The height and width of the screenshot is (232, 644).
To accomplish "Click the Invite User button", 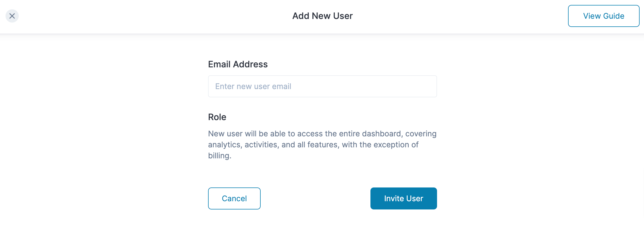I will click(403, 198).
